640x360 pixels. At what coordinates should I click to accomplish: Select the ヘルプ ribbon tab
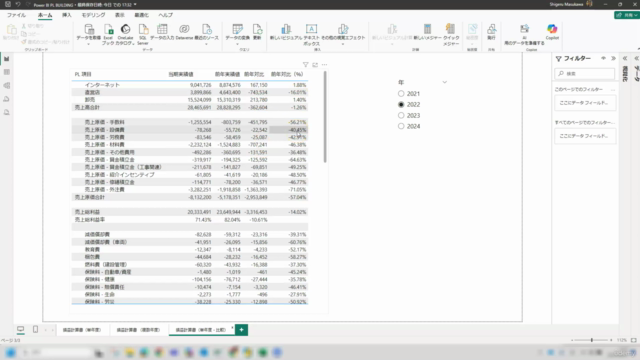pyautogui.click(x=165, y=15)
